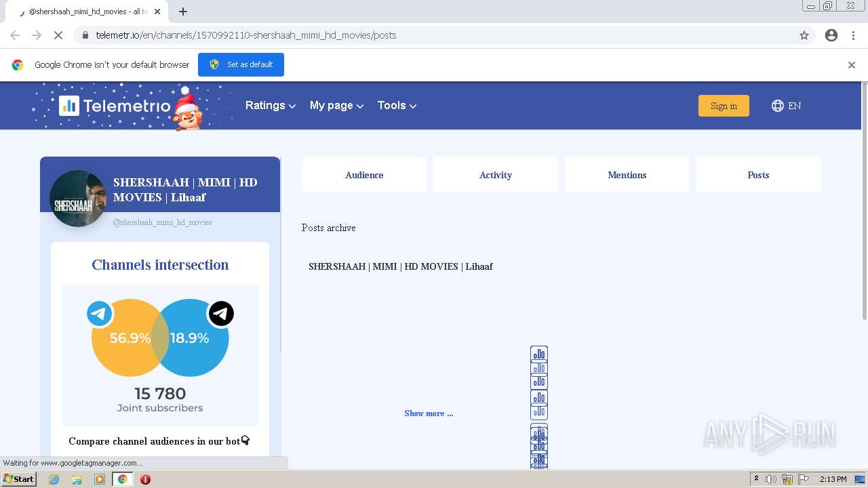Click SHERSHAAH | MIMI | HD MOVIES | Lihaaf heading in posts archive
The image size is (868, 488).
[x=401, y=266]
